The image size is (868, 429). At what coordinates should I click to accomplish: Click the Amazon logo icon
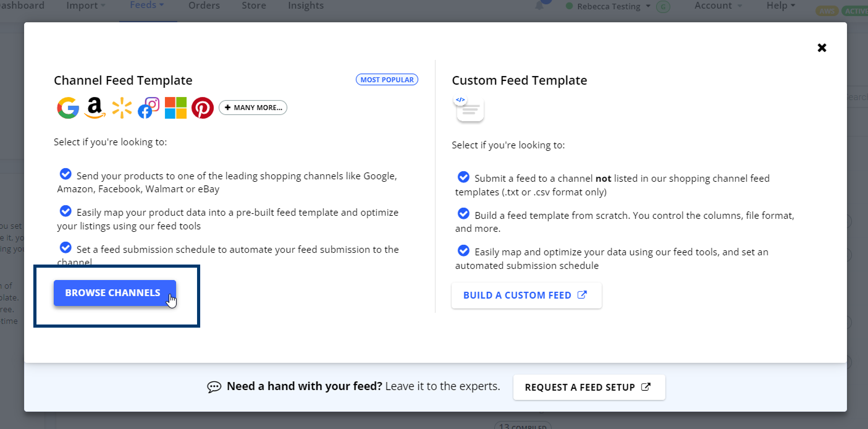pyautogui.click(x=95, y=108)
